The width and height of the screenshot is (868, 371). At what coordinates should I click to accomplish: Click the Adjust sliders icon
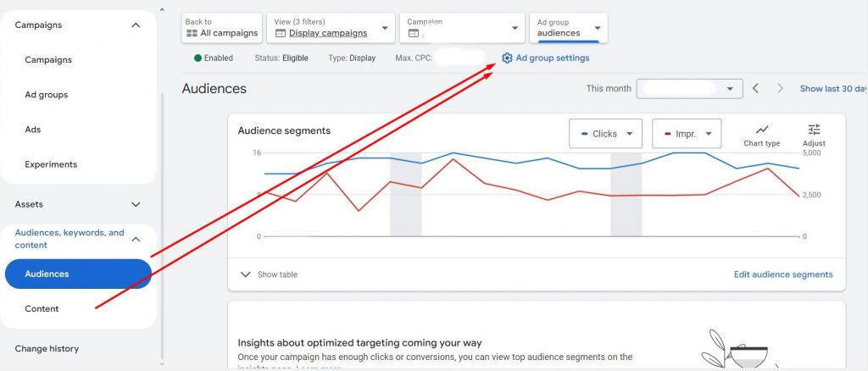point(814,130)
